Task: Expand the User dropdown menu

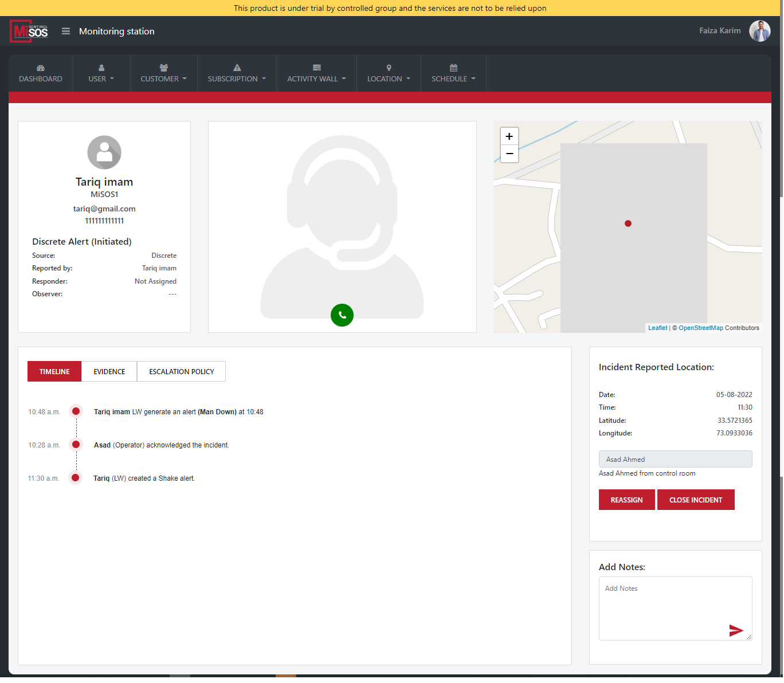Action: [x=101, y=73]
